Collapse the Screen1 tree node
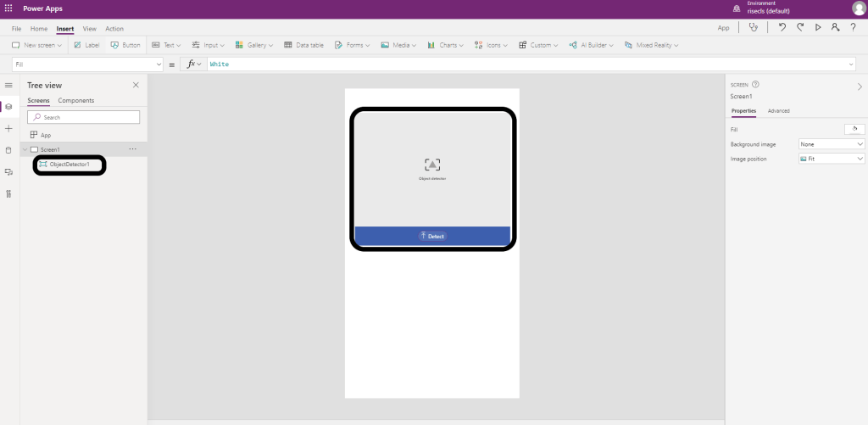The image size is (868, 425). [25, 149]
